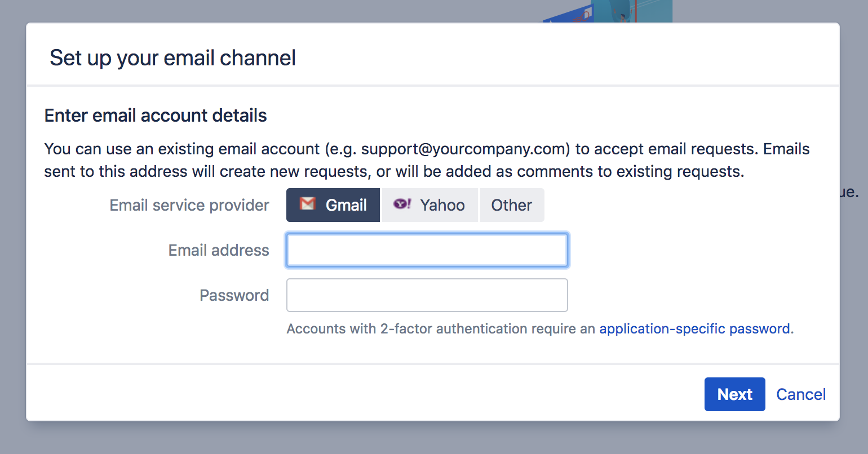Click inside the Email address field
Screen dimensions: 868x454
point(427,250)
